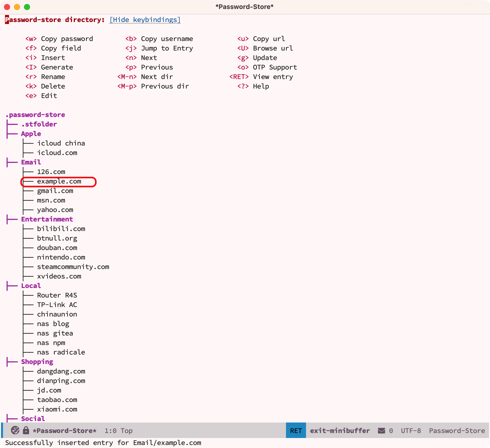This screenshot has width=490, height=448.
Task: Click the Delete keybinding text
Action: 53,86
